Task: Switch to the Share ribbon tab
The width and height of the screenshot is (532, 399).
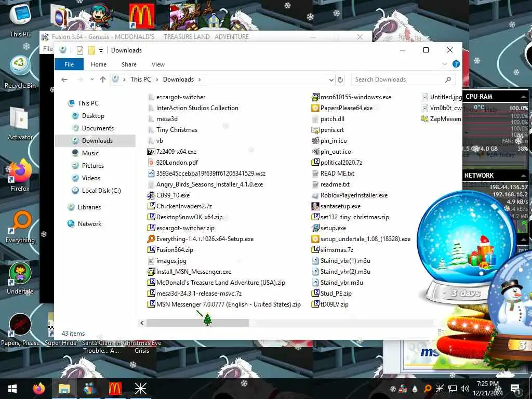Action: (129, 64)
